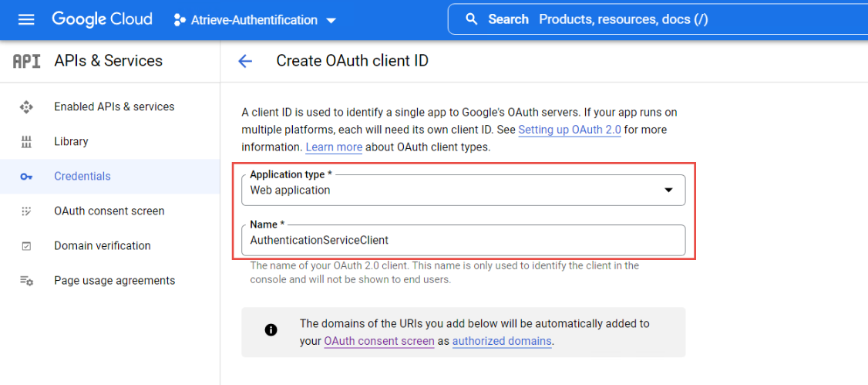
Task: Go to OAuth consent screen menu item
Action: tap(109, 211)
